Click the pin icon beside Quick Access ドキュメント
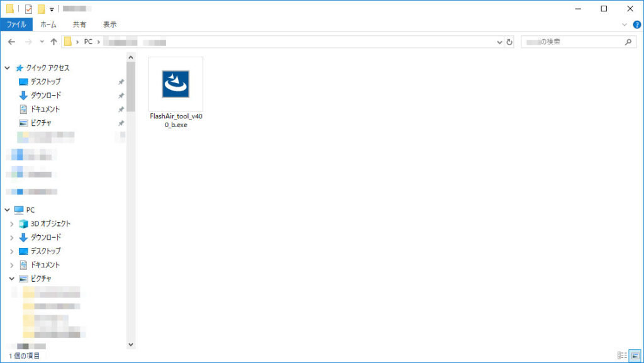 pyautogui.click(x=121, y=109)
